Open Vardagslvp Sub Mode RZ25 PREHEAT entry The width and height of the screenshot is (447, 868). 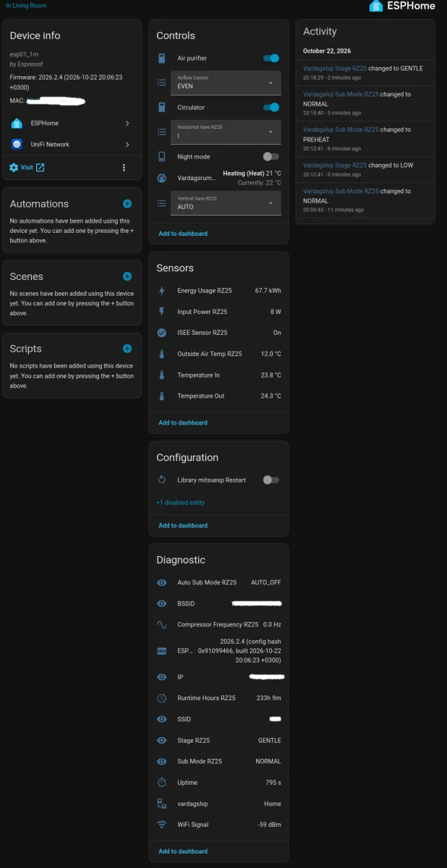point(365,139)
